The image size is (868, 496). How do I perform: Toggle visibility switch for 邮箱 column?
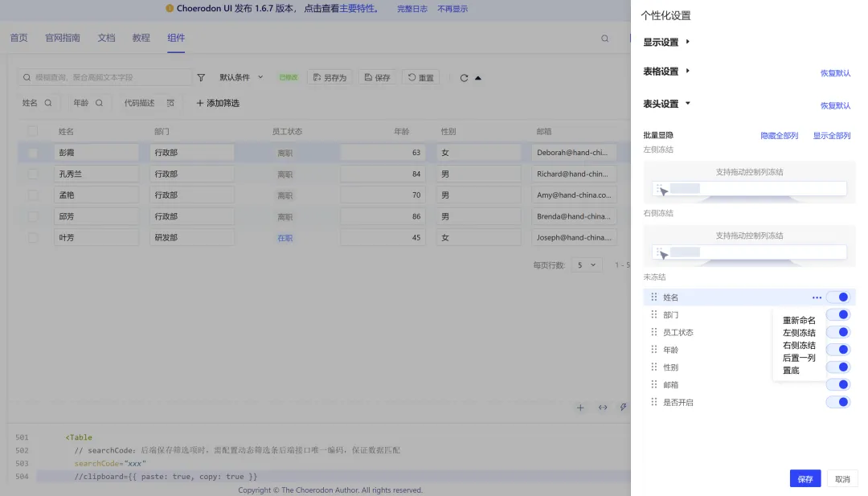pos(837,384)
